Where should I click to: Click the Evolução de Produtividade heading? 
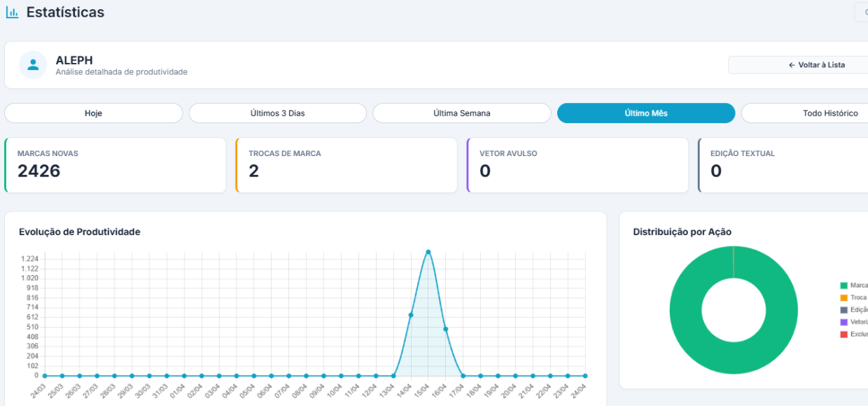coord(80,232)
